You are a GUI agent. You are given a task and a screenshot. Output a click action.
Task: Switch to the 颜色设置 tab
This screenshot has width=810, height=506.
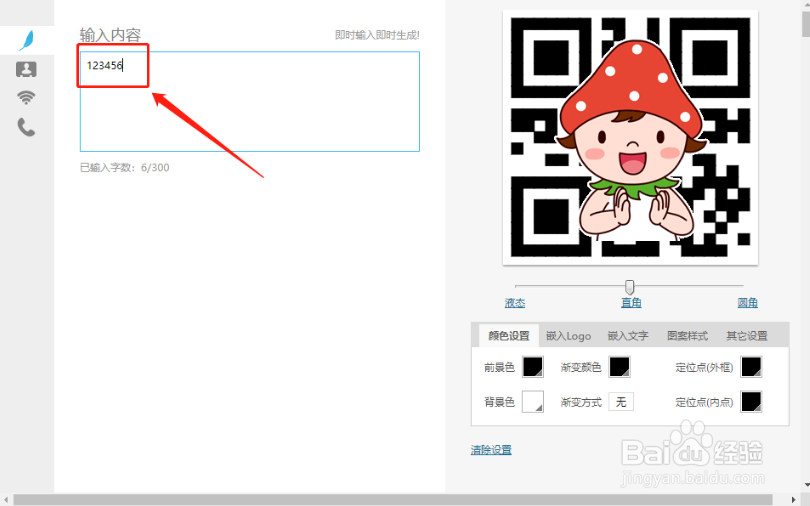(x=509, y=336)
